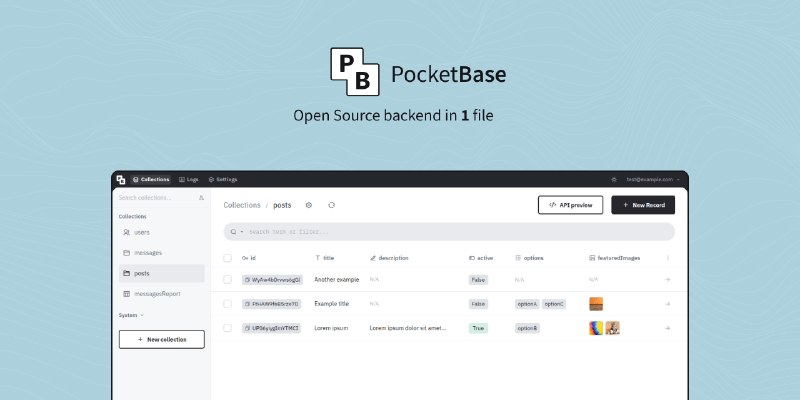This screenshot has height=400, width=800.
Task: Click the optionA tag
Action: [x=527, y=304]
